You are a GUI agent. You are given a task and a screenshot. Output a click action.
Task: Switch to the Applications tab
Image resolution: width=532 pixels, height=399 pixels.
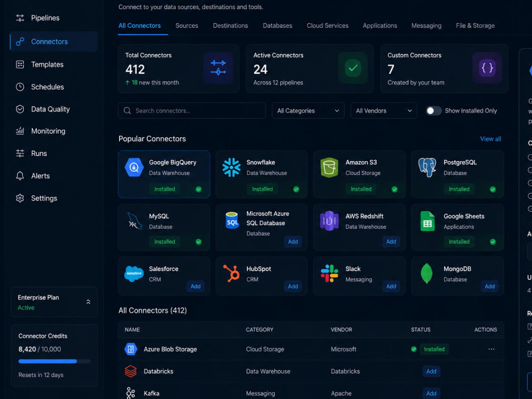pos(380,26)
